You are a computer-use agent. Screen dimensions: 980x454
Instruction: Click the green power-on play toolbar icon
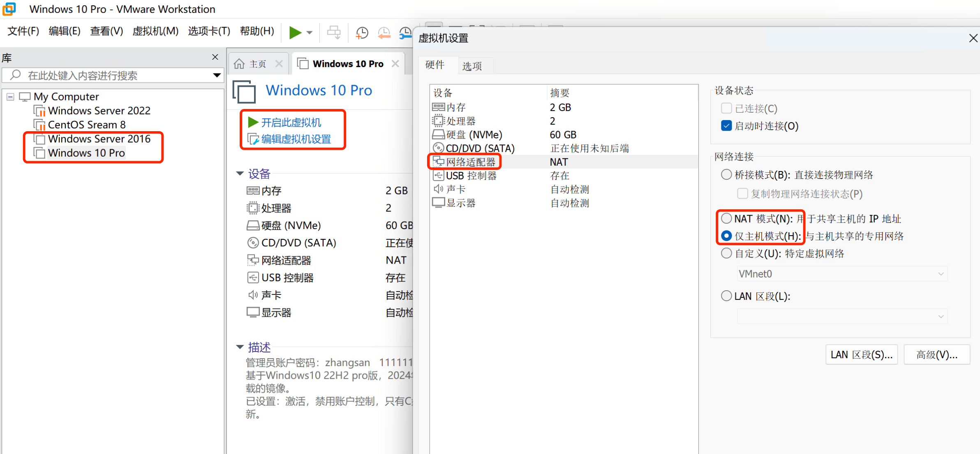(295, 32)
